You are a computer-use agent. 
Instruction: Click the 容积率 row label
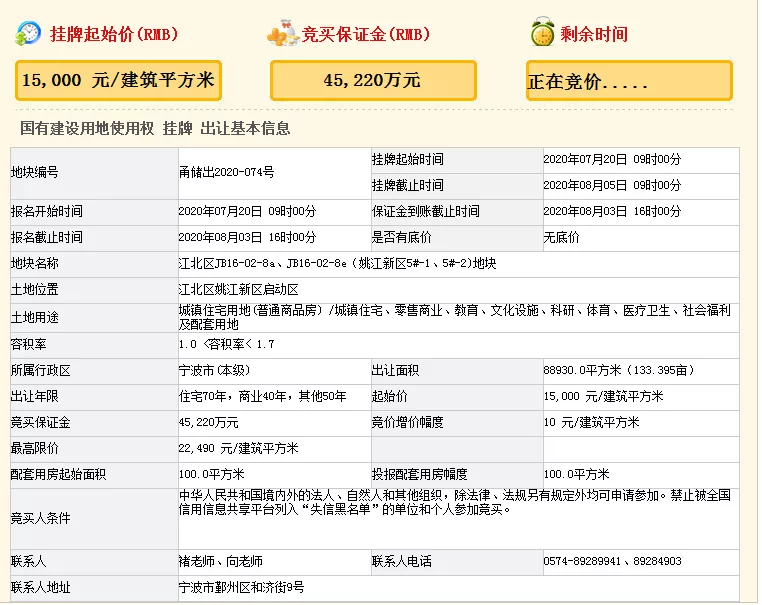[29, 345]
